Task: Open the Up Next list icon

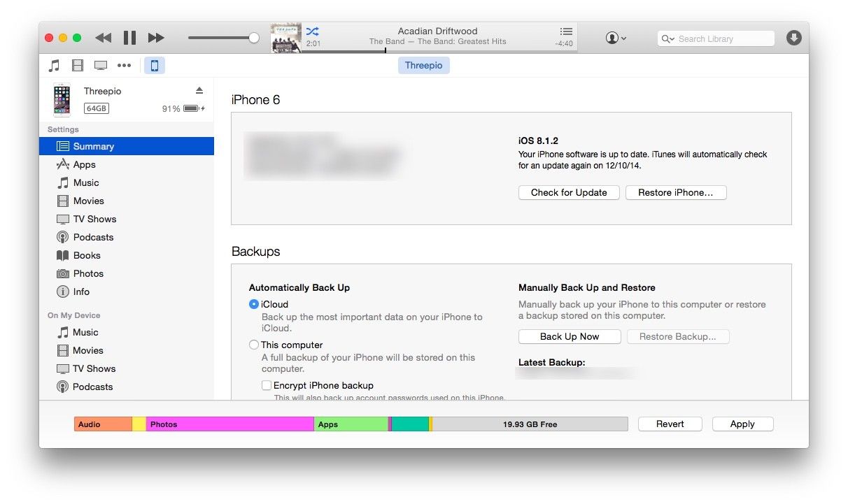Action: click(566, 31)
